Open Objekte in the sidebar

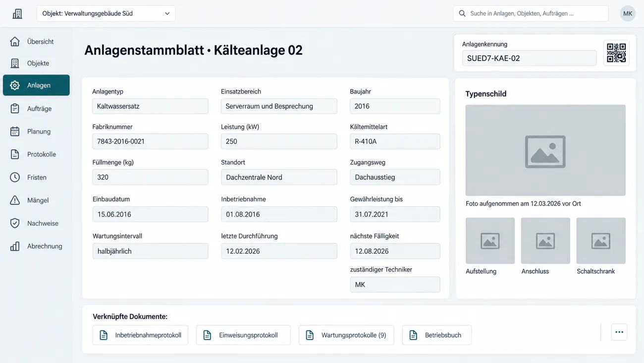(36, 63)
